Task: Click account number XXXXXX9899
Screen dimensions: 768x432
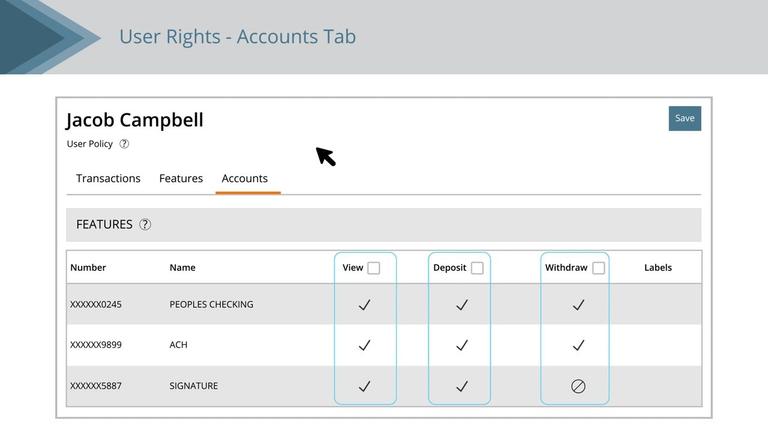Action: (x=96, y=345)
